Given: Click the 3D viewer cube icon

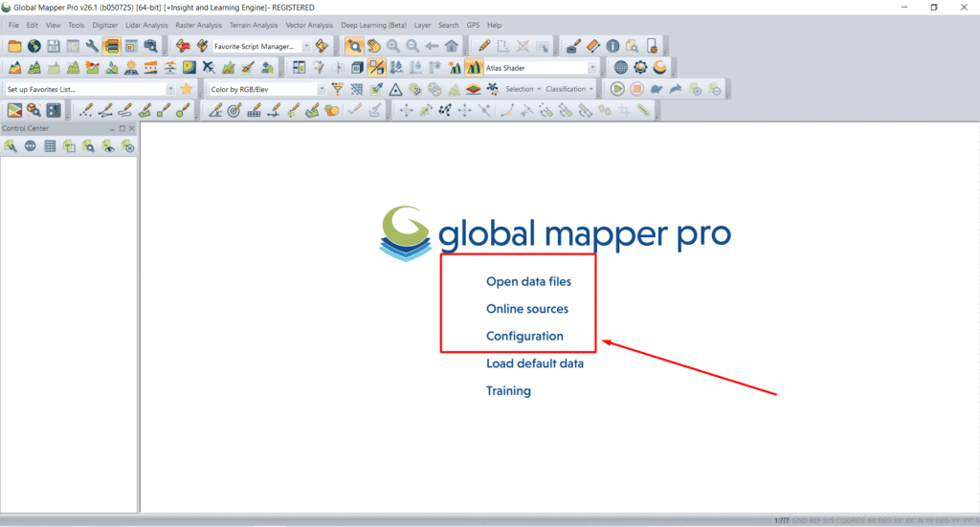Looking at the screenshot, I should pyautogui.click(x=357, y=68).
